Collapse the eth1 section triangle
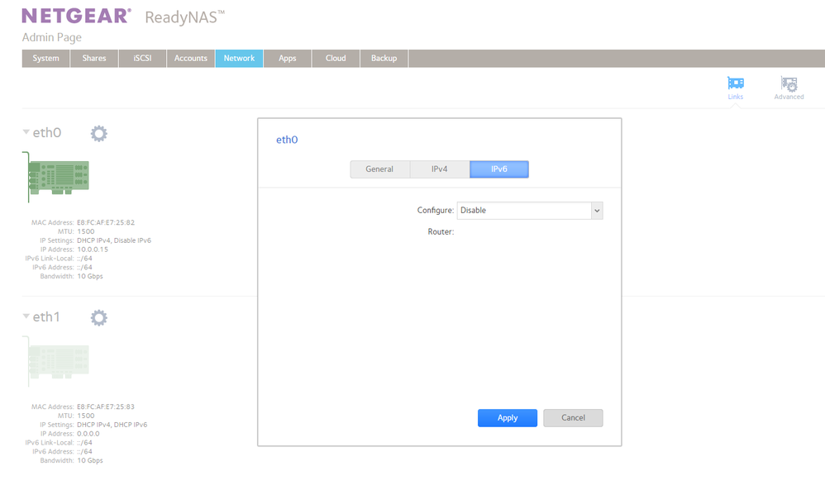This screenshot has width=825, height=504. (x=26, y=316)
